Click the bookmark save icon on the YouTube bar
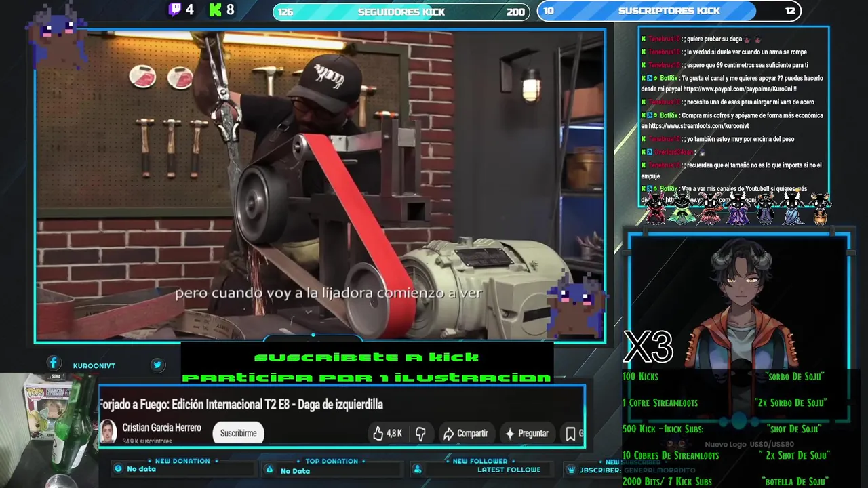 tap(570, 433)
